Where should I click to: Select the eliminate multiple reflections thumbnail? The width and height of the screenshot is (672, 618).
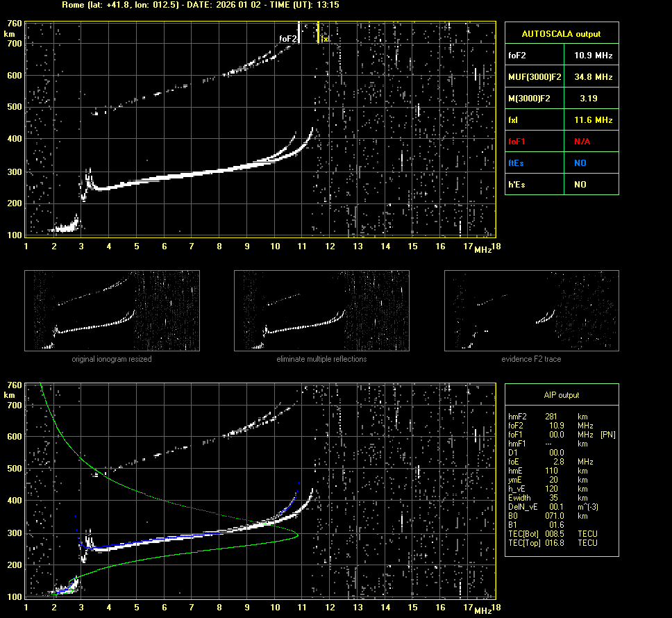click(321, 310)
